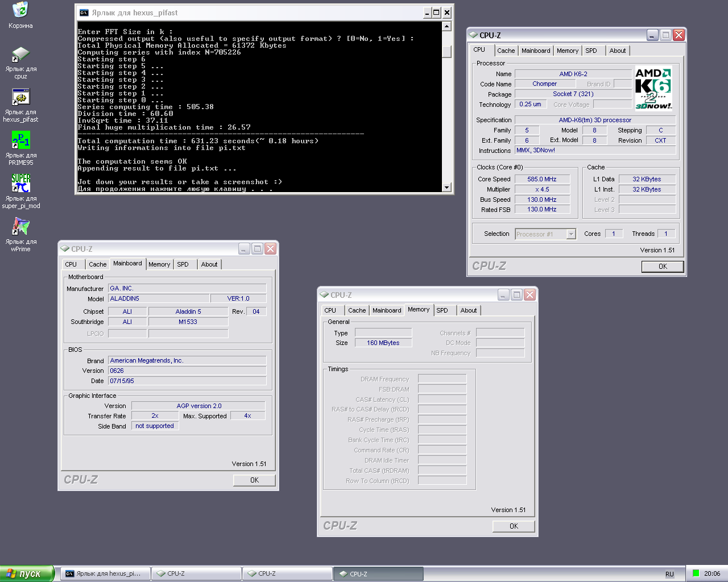Click OK in the CPU-Z Mainboard window
The height and width of the screenshot is (582, 728).
[254, 480]
